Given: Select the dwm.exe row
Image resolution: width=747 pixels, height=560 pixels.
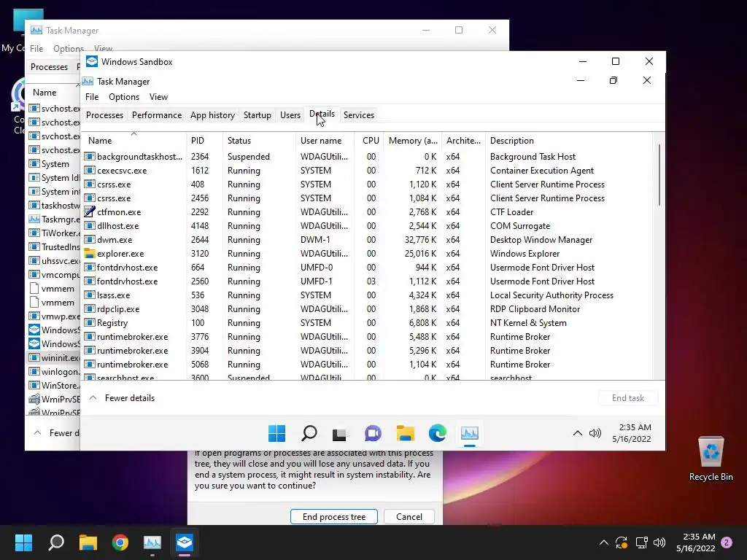Looking at the screenshot, I should [368, 239].
